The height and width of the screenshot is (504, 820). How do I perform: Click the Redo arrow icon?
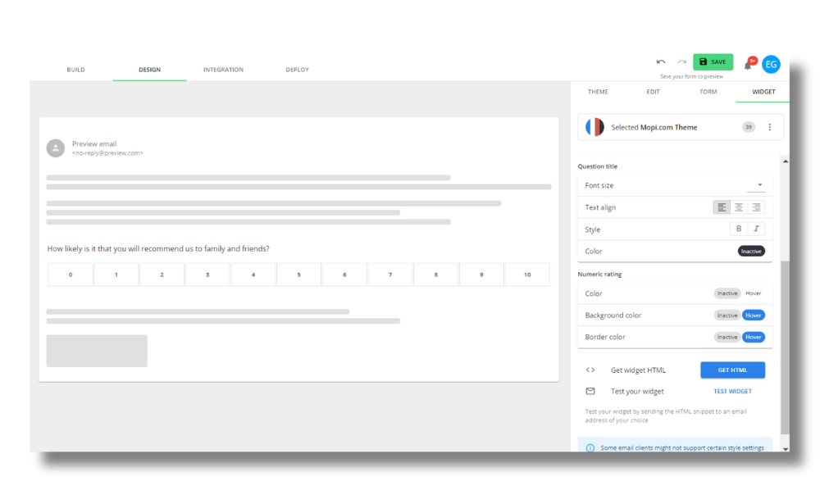pos(681,61)
